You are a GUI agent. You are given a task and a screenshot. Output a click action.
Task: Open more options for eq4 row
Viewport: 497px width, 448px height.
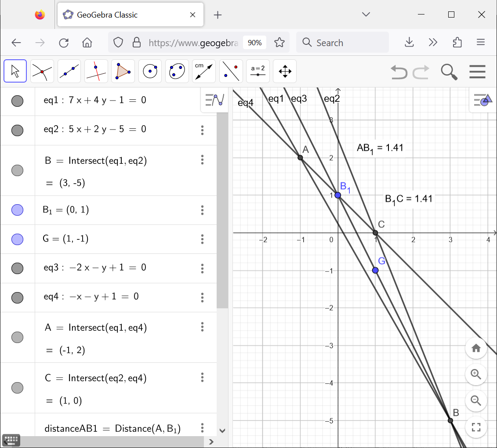click(202, 297)
